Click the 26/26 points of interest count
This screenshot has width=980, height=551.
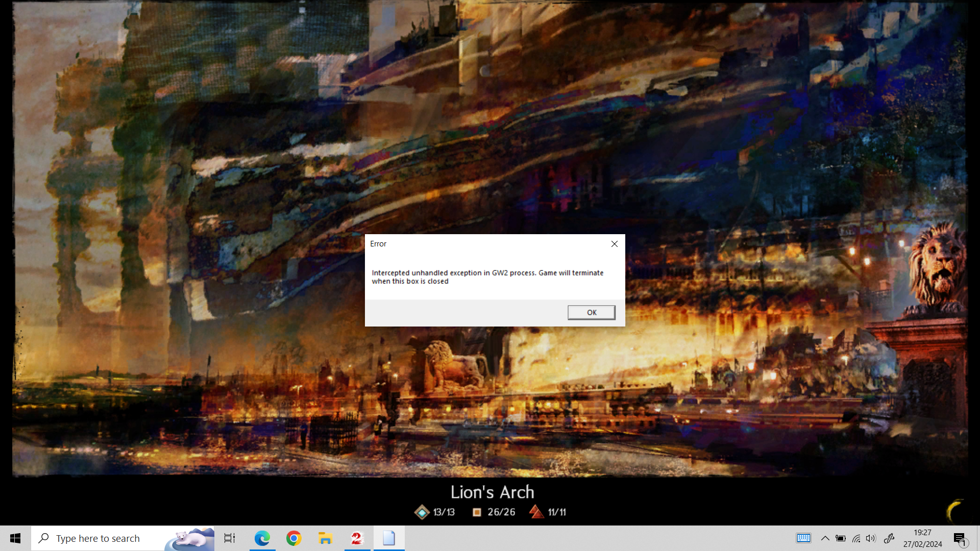pyautogui.click(x=501, y=512)
